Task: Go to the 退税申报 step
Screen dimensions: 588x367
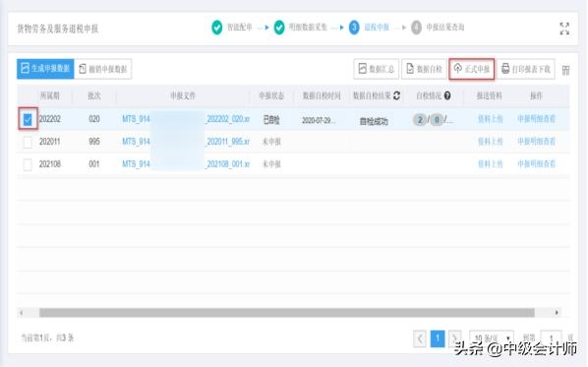Action: 377,28
